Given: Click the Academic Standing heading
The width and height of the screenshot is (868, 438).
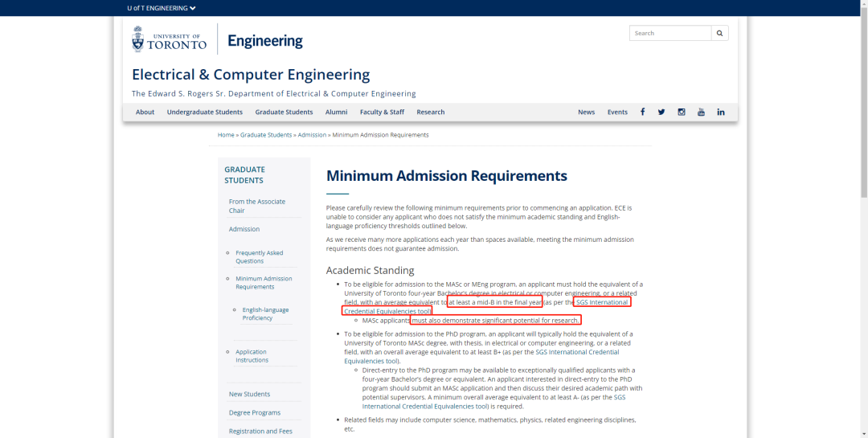Looking at the screenshot, I should pyautogui.click(x=370, y=270).
